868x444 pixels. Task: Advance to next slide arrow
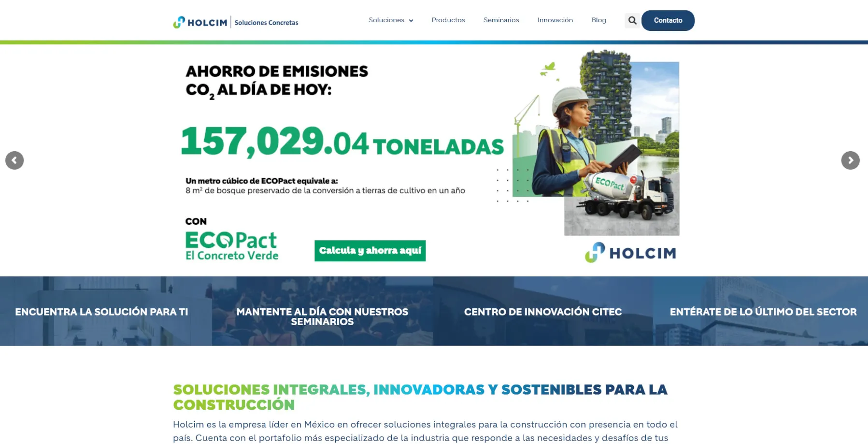(x=850, y=160)
